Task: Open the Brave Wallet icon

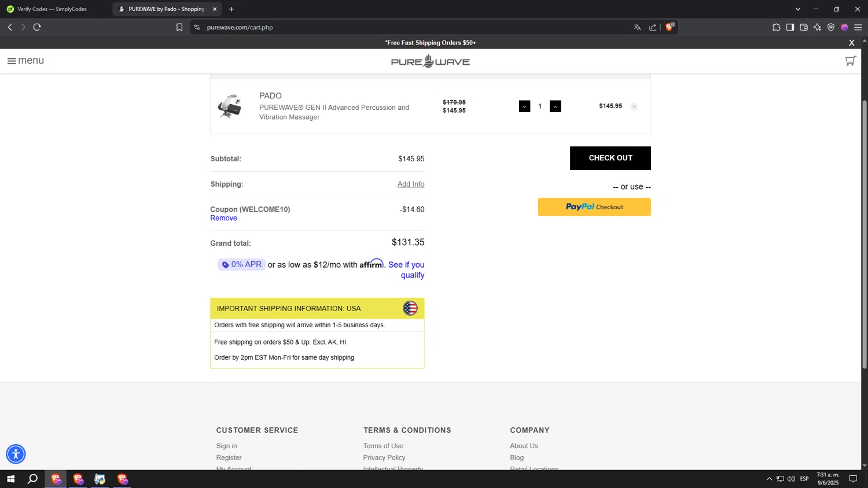Action: 804,27
